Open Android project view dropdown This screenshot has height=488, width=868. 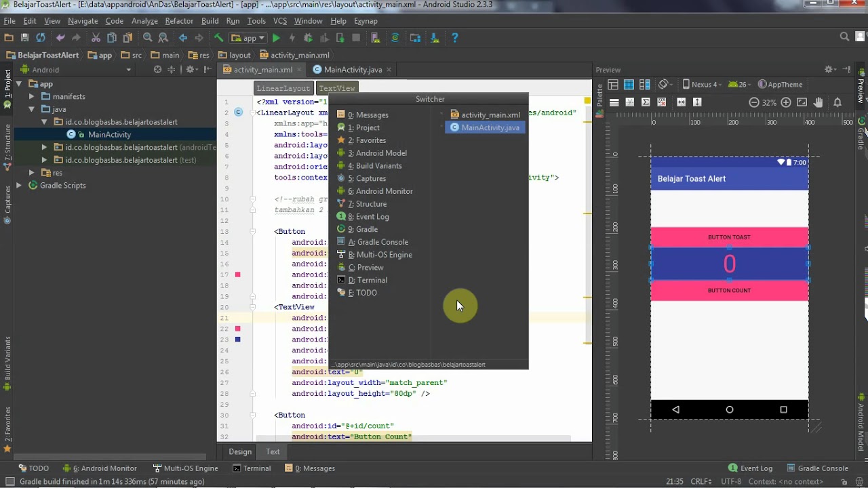coord(75,69)
